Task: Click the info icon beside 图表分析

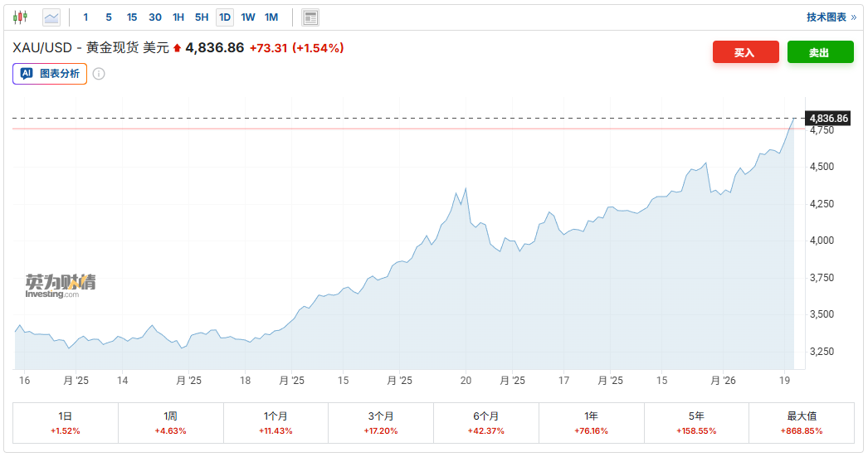Action: click(x=99, y=74)
